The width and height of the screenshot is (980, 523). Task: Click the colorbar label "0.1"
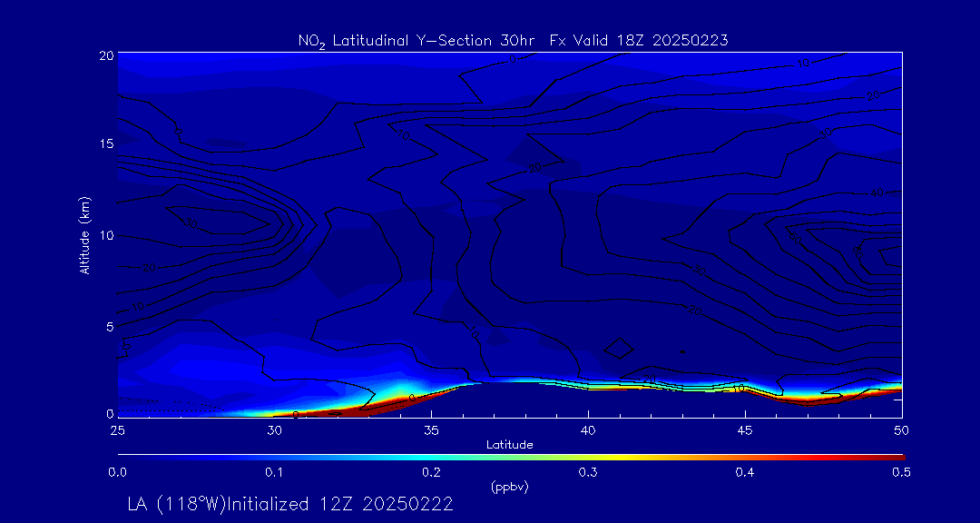point(274,473)
